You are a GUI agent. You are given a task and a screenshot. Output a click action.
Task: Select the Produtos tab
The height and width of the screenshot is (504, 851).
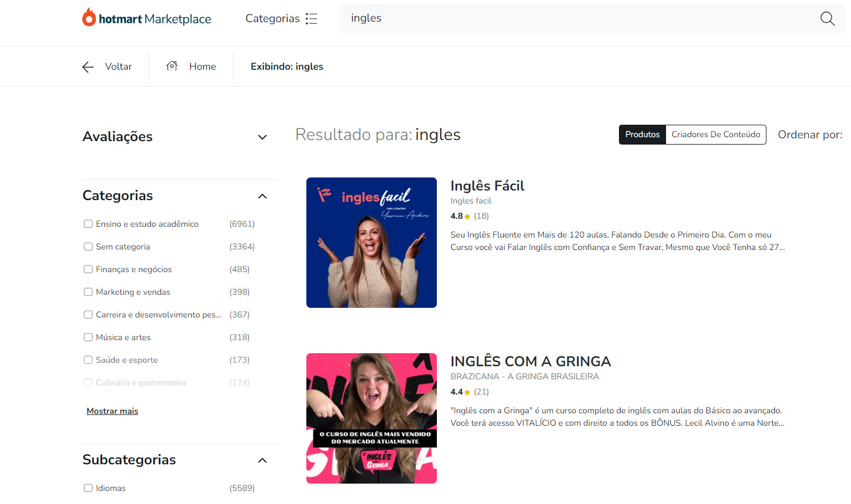tap(642, 134)
